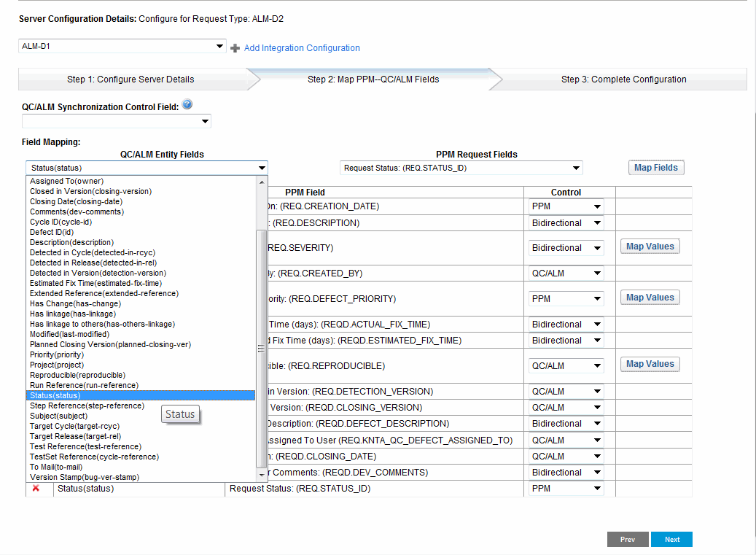This screenshot has height=555, width=756.
Task: Open the PPM Request Fields dropdown
Action: tap(575, 167)
